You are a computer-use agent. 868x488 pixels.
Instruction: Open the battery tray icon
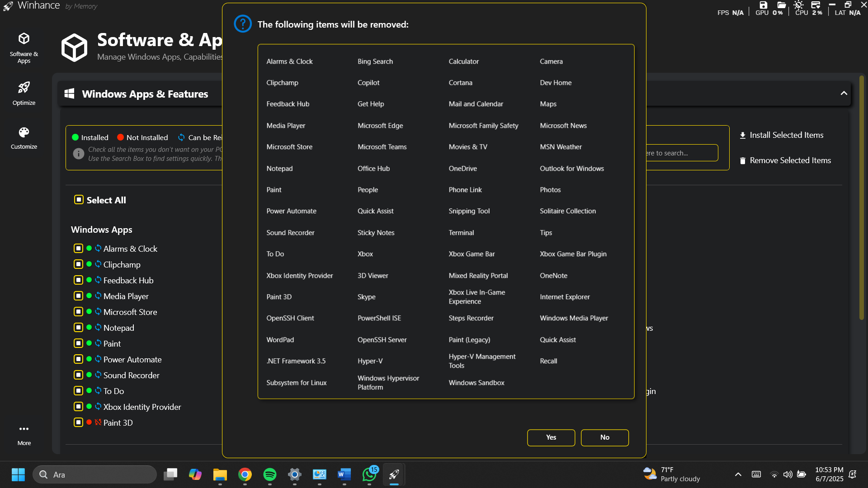tap(802, 474)
